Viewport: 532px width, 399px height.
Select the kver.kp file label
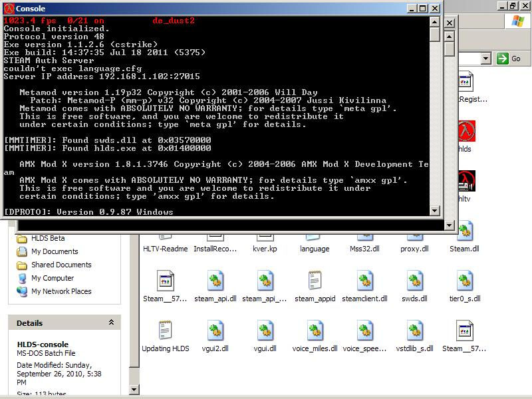(265, 249)
